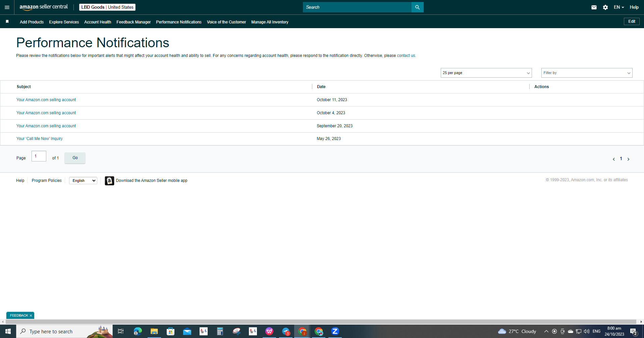Viewport: 644px width, 338px height.
Task: Open Calculator from taskbar
Action: [x=220, y=331]
